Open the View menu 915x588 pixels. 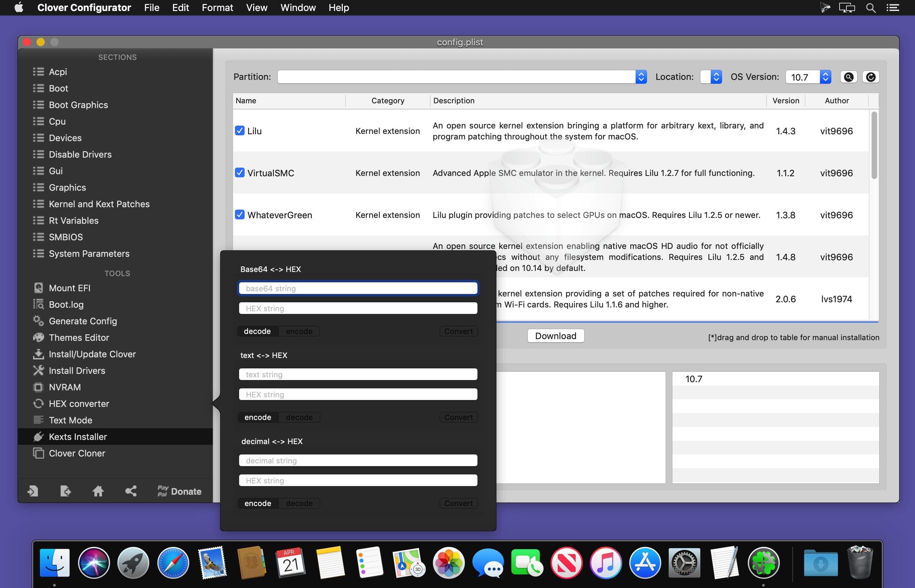coord(256,8)
